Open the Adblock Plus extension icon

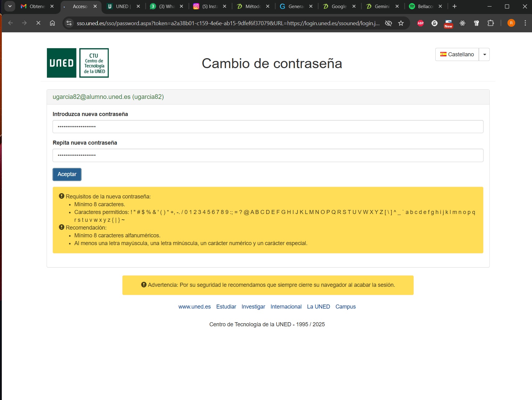tap(421, 23)
